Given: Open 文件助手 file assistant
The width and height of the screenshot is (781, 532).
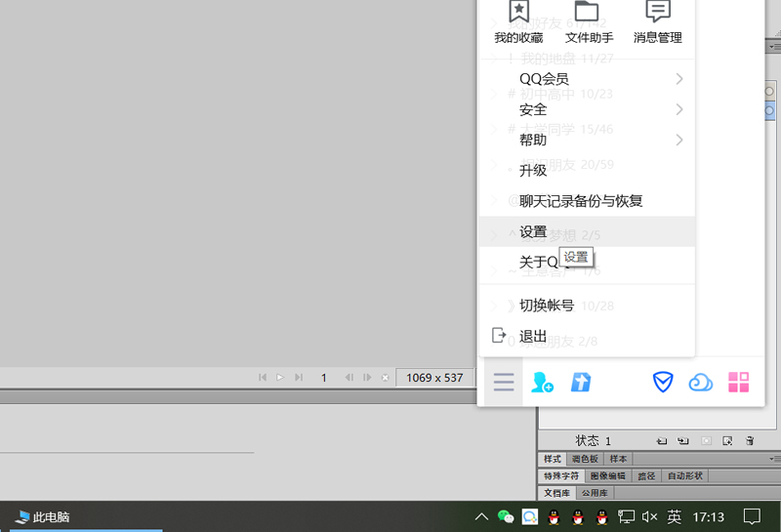Looking at the screenshot, I should (x=589, y=22).
